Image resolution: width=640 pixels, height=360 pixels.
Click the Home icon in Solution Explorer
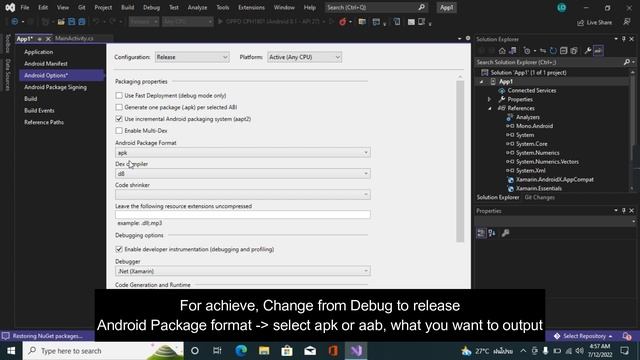pos(502,51)
